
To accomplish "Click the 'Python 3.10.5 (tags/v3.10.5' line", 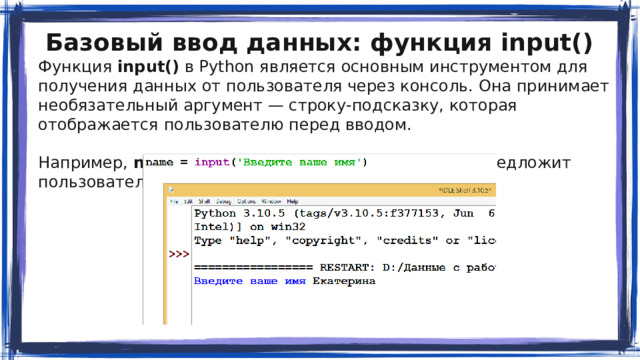I will [x=344, y=213].
